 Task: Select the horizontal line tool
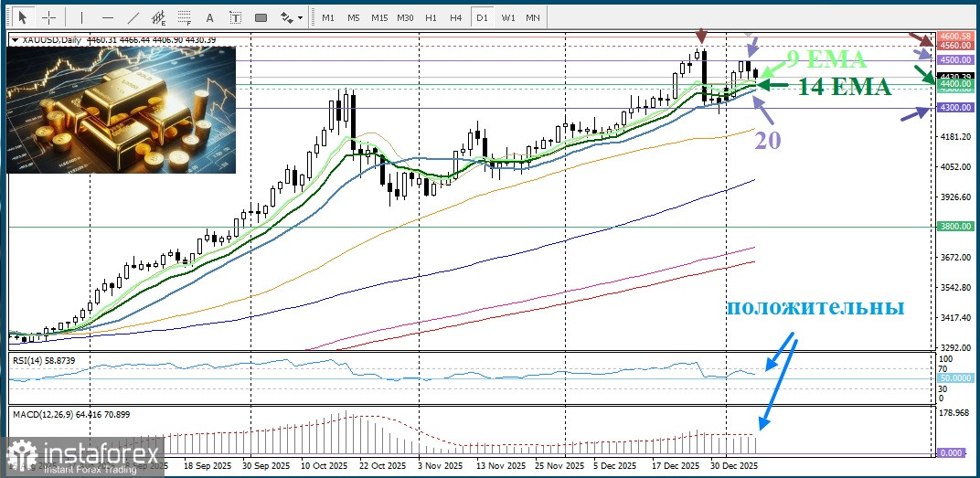[107, 16]
